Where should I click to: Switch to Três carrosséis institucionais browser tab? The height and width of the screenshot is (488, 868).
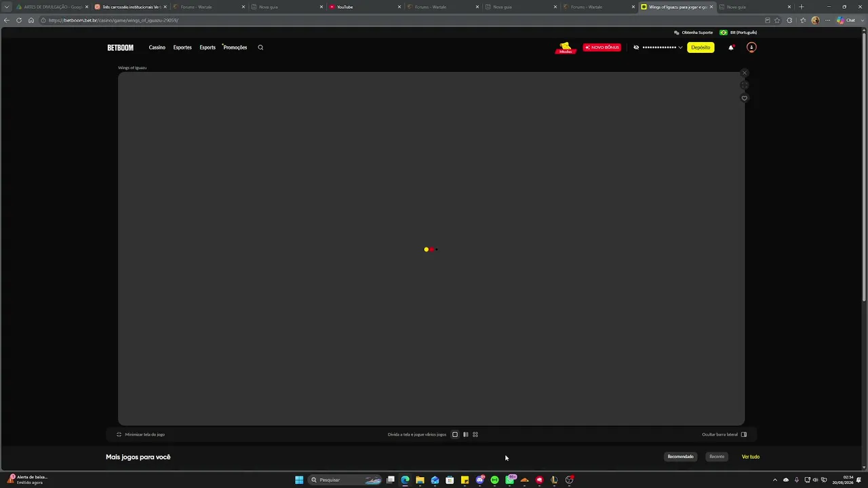[129, 7]
